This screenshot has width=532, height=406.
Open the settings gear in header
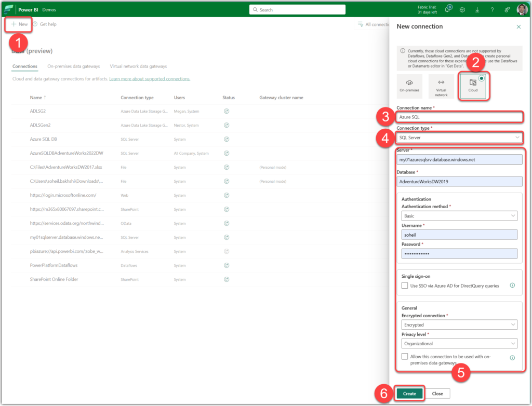click(x=462, y=10)
